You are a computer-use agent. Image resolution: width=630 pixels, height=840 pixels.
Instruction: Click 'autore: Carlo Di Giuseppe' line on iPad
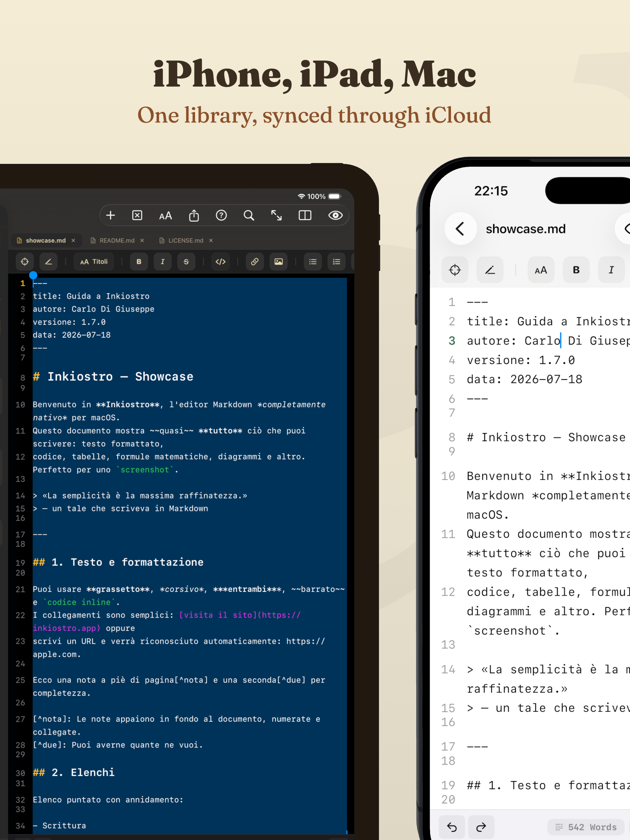[x=94, y=309]
